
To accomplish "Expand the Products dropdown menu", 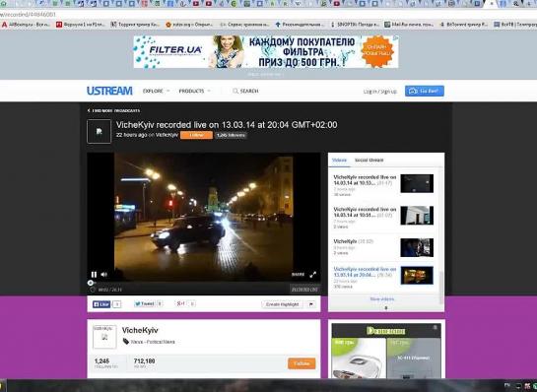I will (194, 91).
